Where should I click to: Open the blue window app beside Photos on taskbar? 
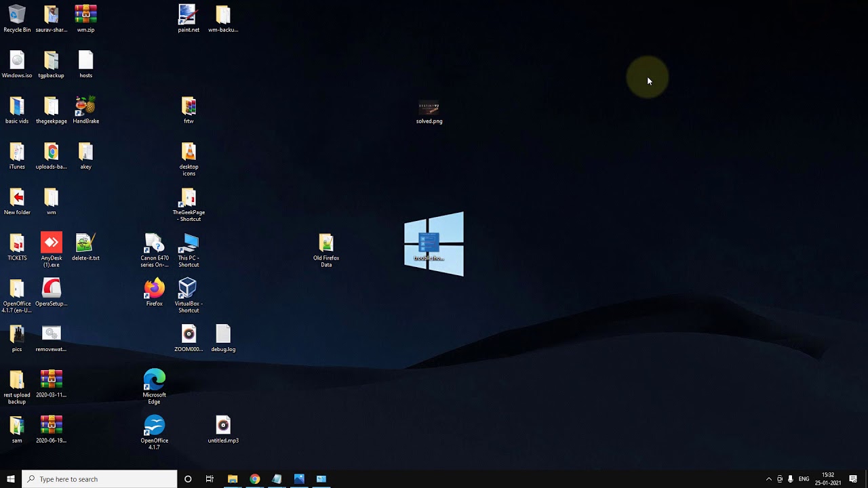click(321, 479)
